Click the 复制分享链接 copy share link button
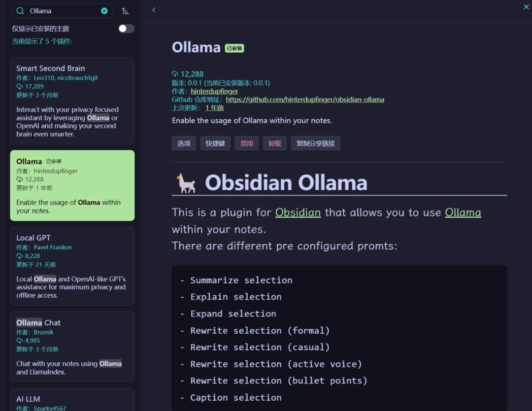The width and height of the screenshot is (532, 411). tap(315, 143)
